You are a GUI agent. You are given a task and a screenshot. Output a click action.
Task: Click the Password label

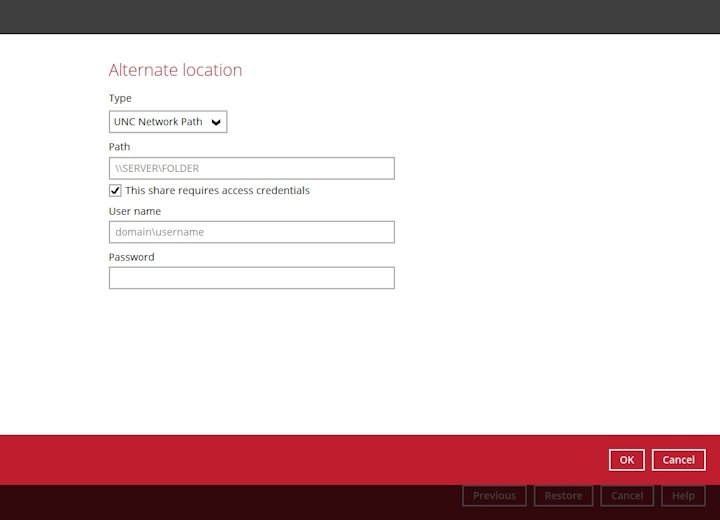[x=131, y=257]
